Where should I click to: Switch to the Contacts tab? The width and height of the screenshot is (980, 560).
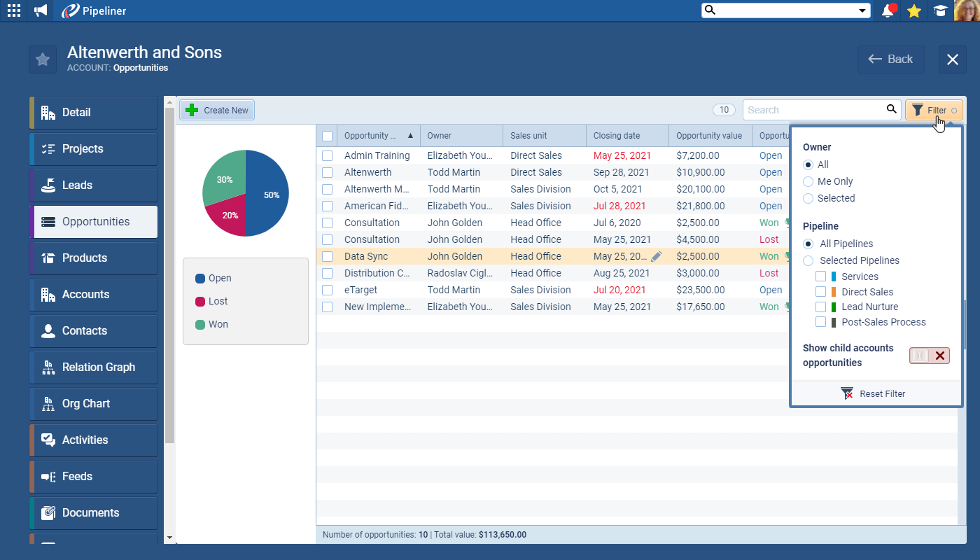pos(92,330)
